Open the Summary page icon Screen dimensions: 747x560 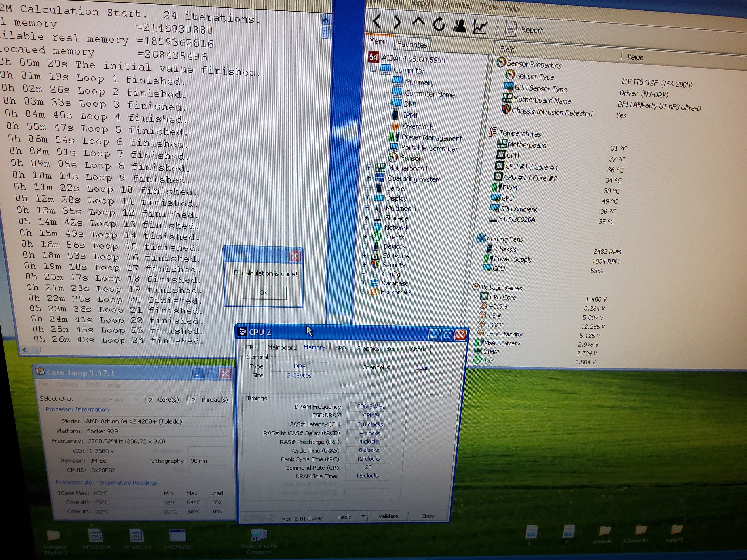397,81
